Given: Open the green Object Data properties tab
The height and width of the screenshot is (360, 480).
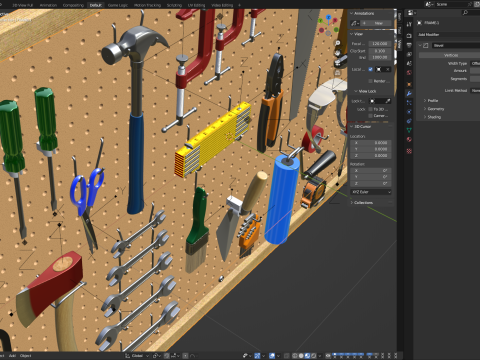Looking at the screenshot, I should point(409,130).
